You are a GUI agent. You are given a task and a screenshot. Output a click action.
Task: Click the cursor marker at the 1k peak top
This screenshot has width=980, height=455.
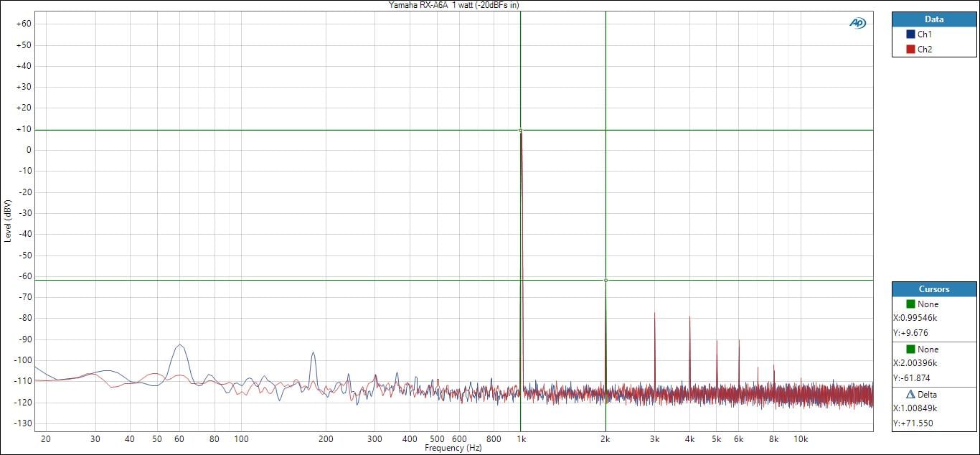pos(520,131)
